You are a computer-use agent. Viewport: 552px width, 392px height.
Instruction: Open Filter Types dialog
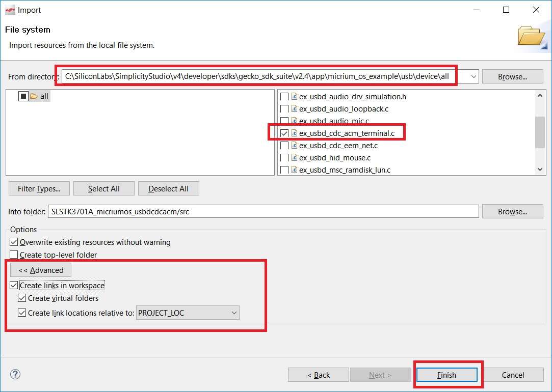click(x=39, y=189)
